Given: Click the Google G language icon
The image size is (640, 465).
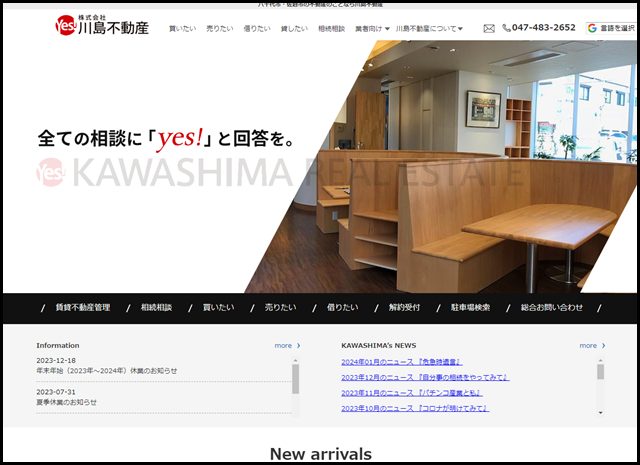Looking at the screenshot, I should click(x=592, y=28).
